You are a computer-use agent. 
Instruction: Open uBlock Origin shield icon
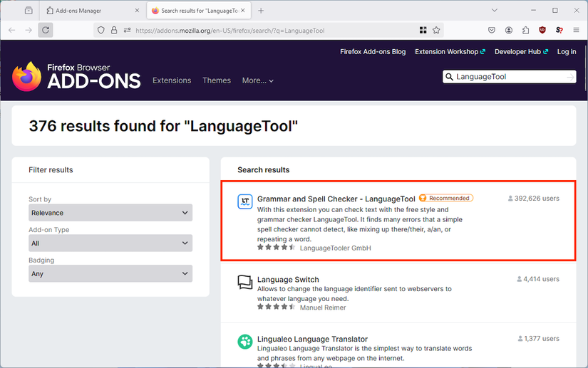coord(542,31)
